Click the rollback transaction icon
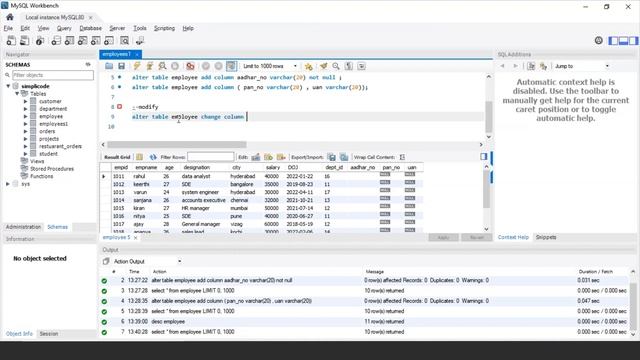 (218, 66)
